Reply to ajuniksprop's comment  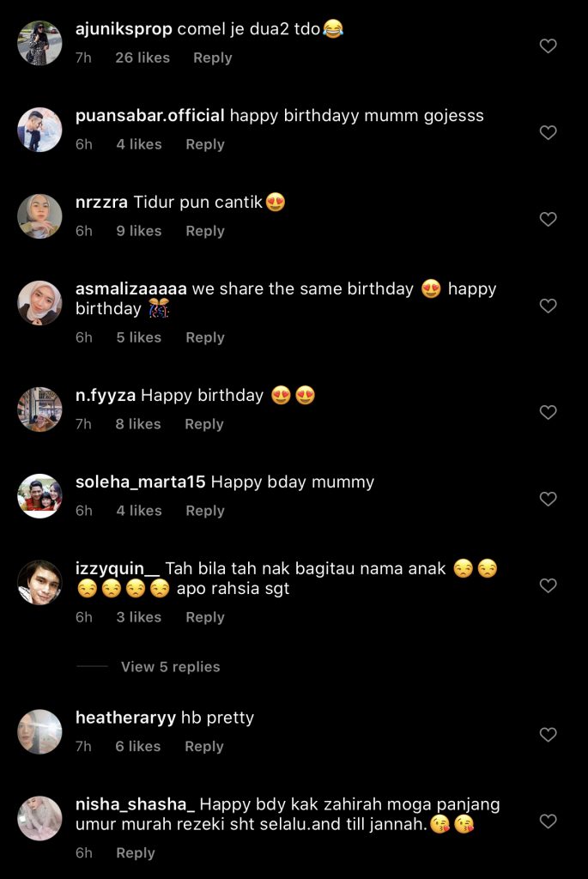[x=212, y=58]
